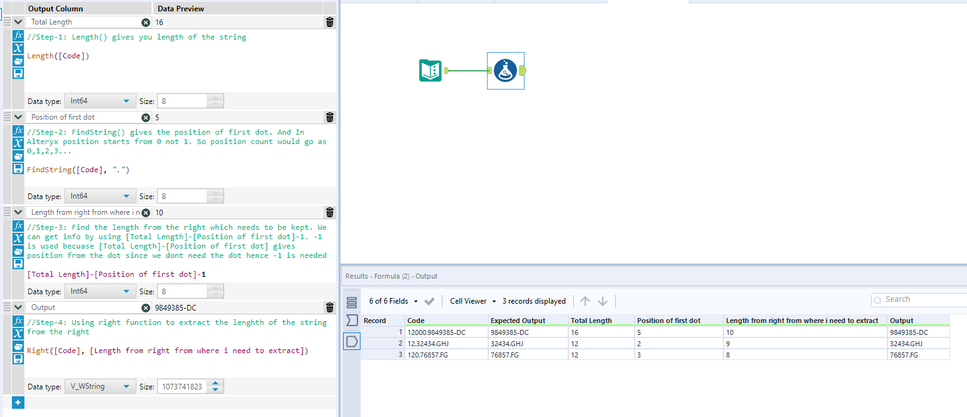
Task: Open saved expressions folder icon for Total Length
Action: click(x=19, y=61)
